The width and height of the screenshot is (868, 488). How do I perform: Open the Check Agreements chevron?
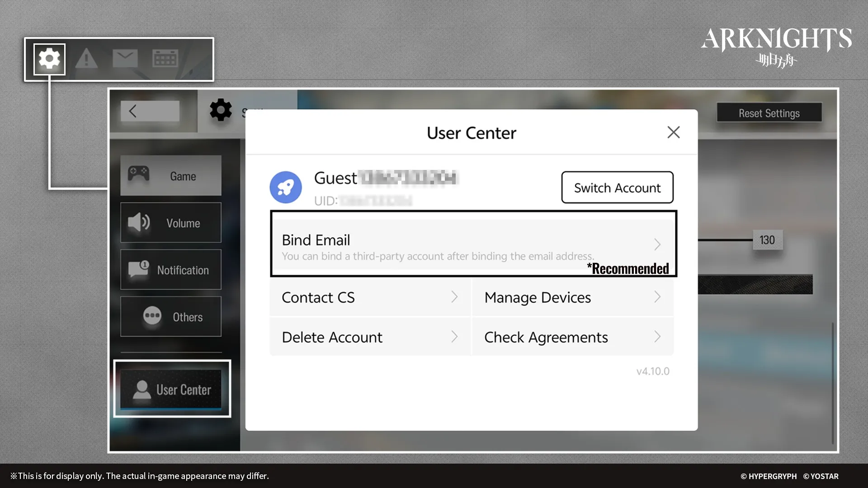click(x=658, y=337)
